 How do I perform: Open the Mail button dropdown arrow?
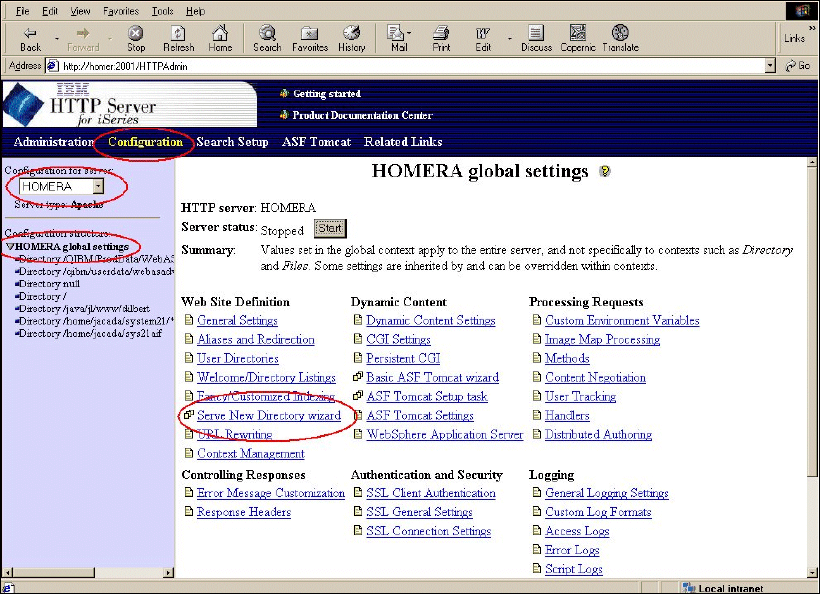pyautogui.click(x=409, y=33)
